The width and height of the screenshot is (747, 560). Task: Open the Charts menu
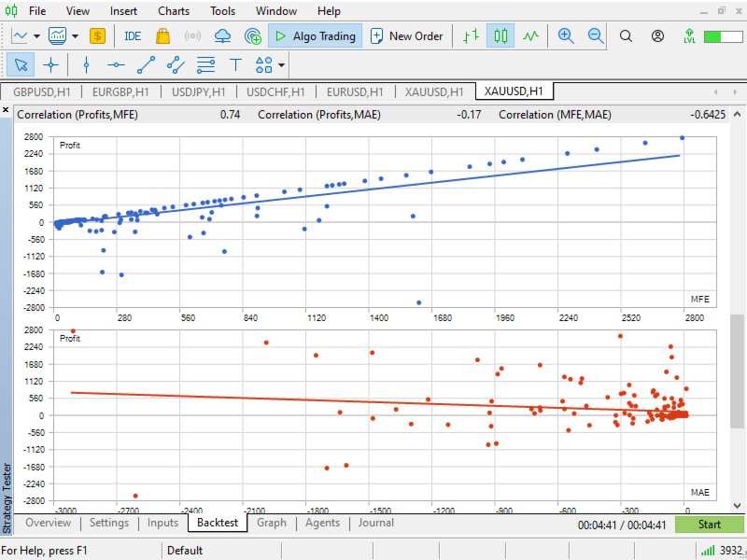coord(174,11)
